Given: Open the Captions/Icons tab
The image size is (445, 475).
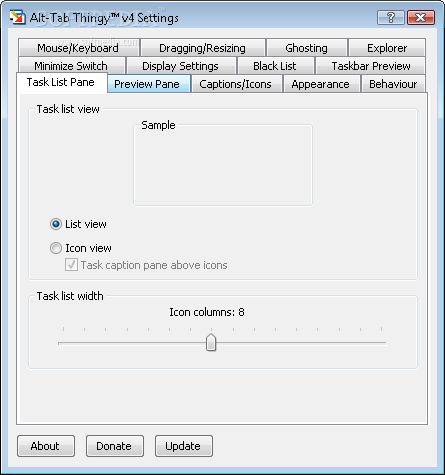Looking at the screenshot, I should pyautogui.click(x=236, y=84).
